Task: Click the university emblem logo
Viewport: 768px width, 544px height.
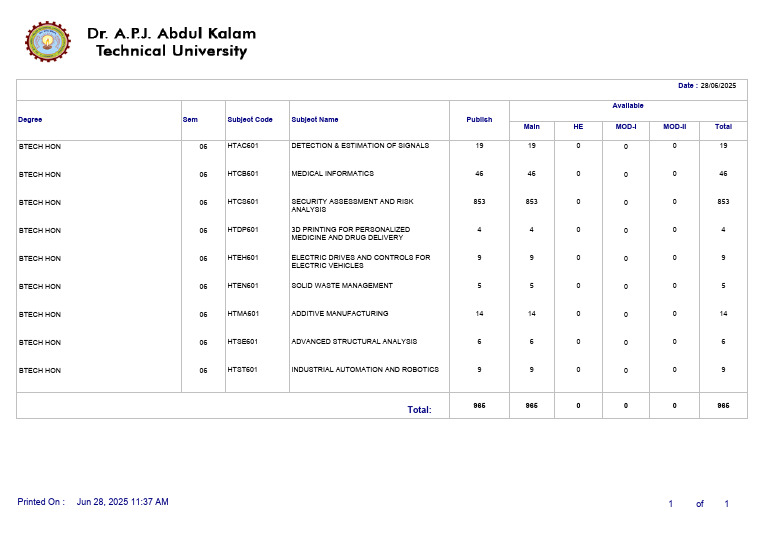Action: point(48,42)
